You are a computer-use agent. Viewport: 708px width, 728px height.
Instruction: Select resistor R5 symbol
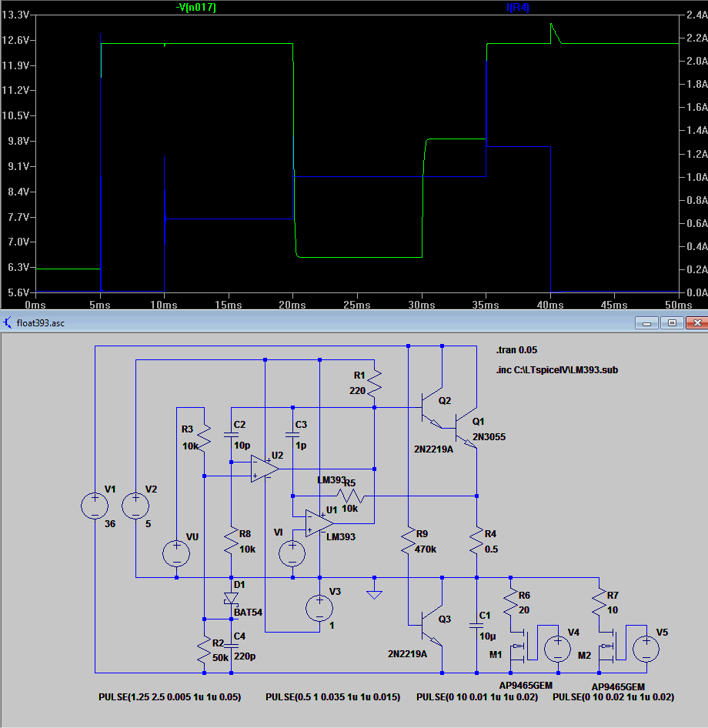(350, 496)
